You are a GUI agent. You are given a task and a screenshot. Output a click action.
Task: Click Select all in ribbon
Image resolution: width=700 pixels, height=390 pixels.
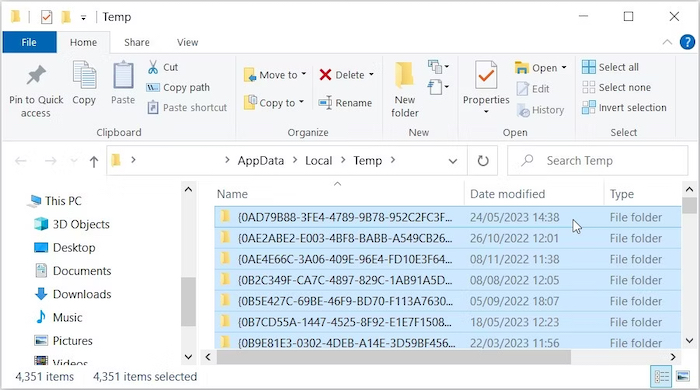click(x=610, y=67)
